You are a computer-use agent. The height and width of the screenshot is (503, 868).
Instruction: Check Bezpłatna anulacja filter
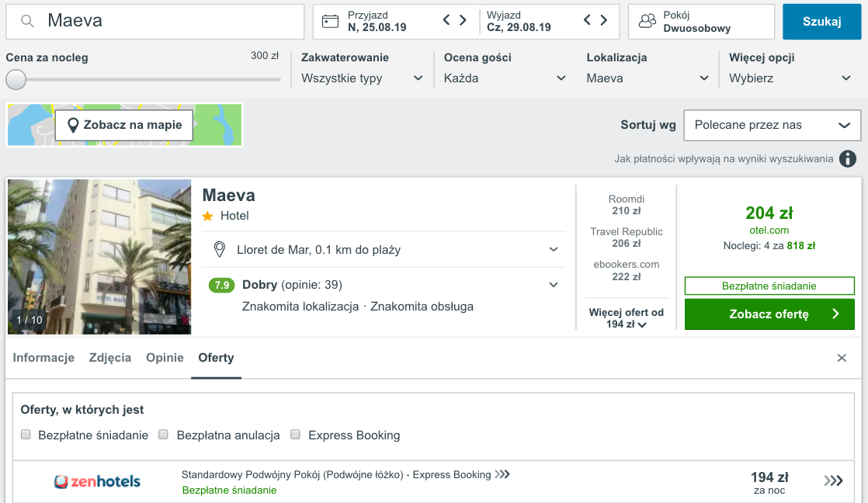(163, 435)
